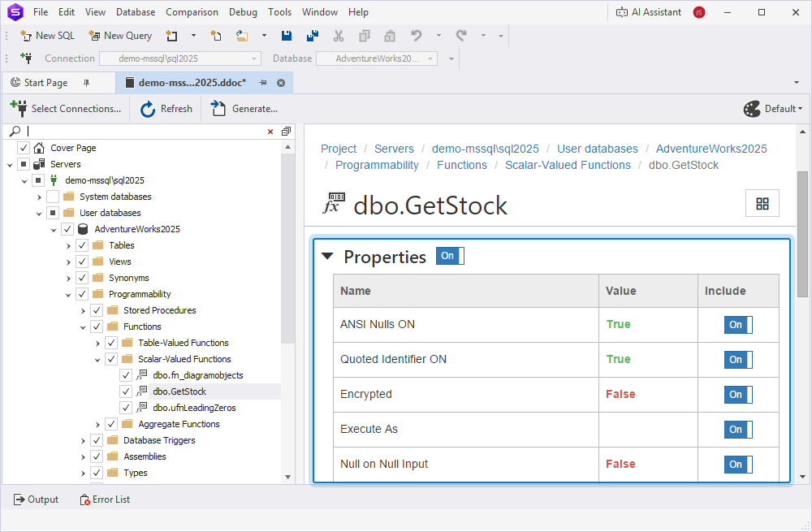Check the System databases checkbox
The height and width of the screenshot is (532, 812).
pyautogui.click(x=52, y=197)
